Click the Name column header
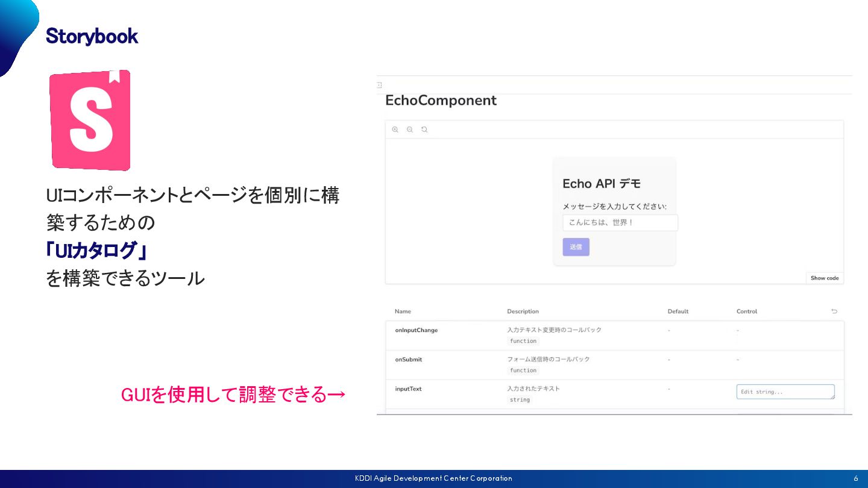 (403, 311)
